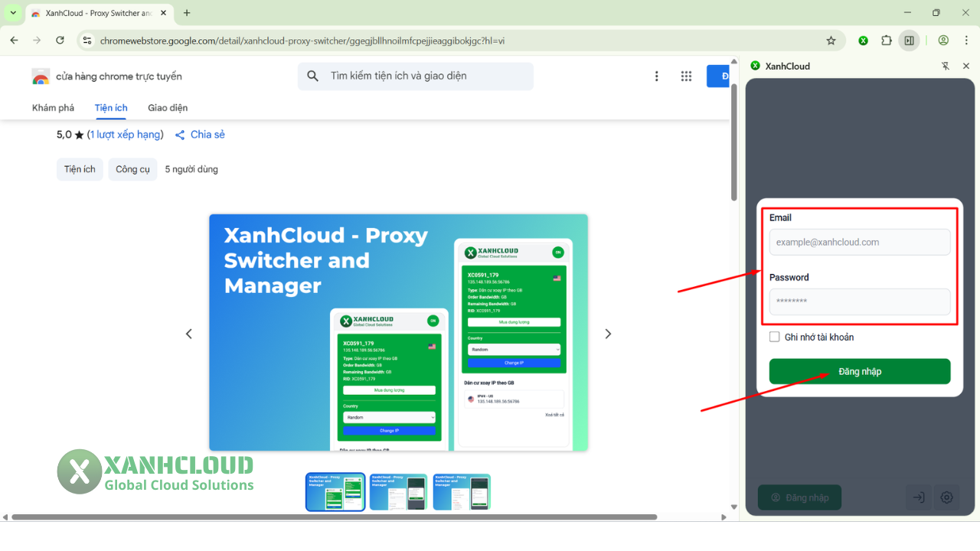The width and height of the screenshot is (980, 551).
Task: Focus the Password input field
Action: (x=860, y=302)
